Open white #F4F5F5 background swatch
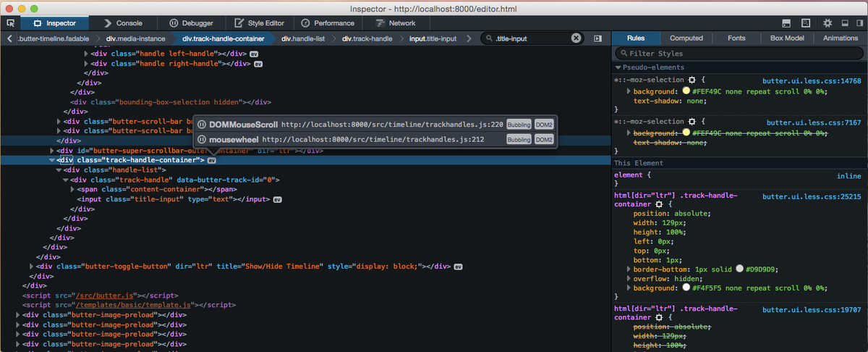Image resolution: width=868 pixels, height=352 pixels. [x=686, y=288]
